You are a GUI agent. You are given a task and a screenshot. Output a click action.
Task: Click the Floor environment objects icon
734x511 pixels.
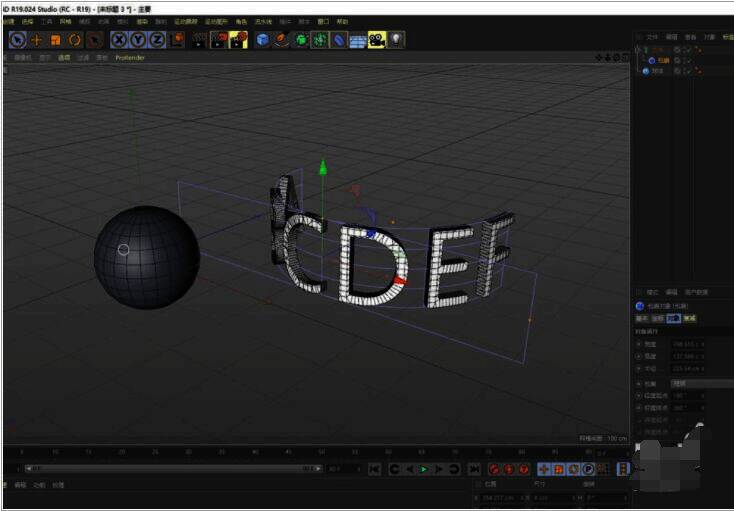357,40
